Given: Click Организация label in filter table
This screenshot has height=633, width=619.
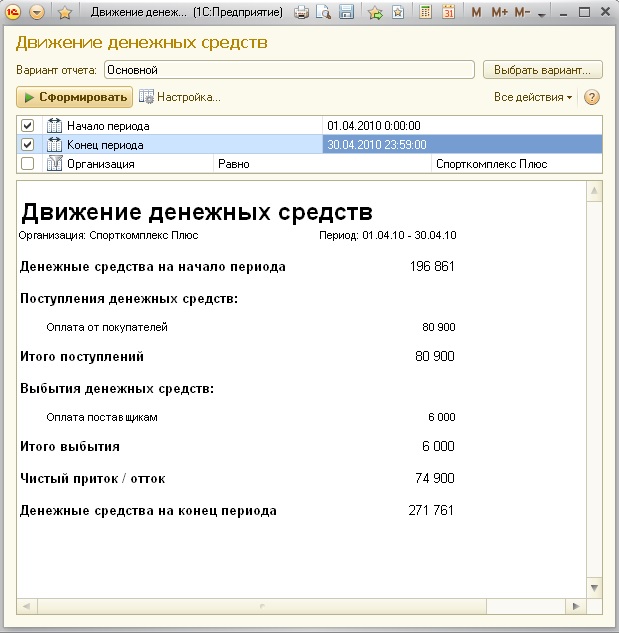Looking at the screenshot, I should [101, 164].
